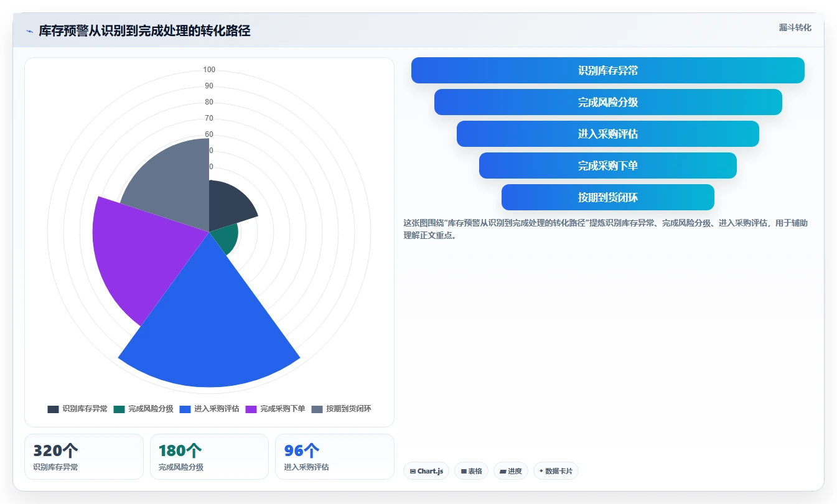Select the 数据卡片 tag chip

[x=556, y=471]
